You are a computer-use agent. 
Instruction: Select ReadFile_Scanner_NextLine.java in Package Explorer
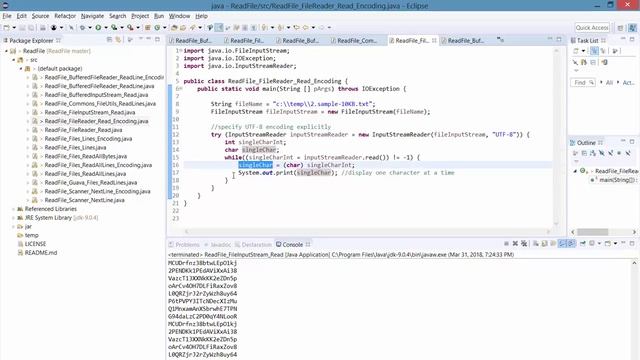coord(84,200)
